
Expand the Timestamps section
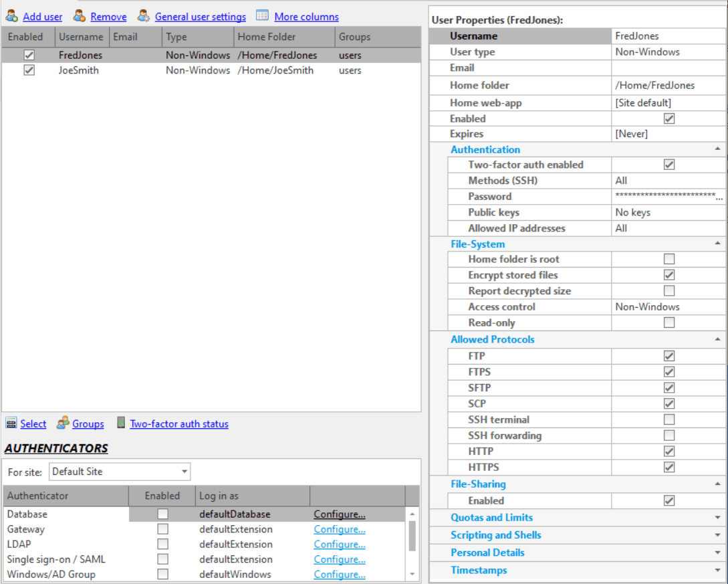tap(717, 571)
